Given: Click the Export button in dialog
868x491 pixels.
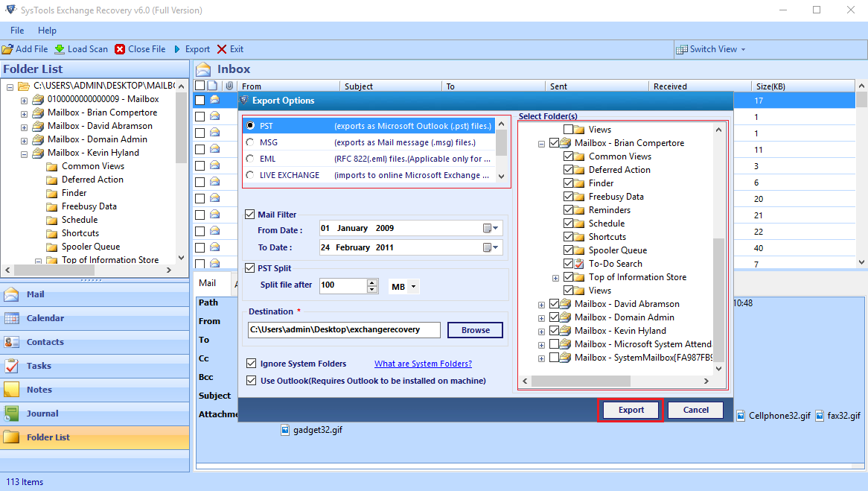Looking at the screenshot, I should coord(631,410).
